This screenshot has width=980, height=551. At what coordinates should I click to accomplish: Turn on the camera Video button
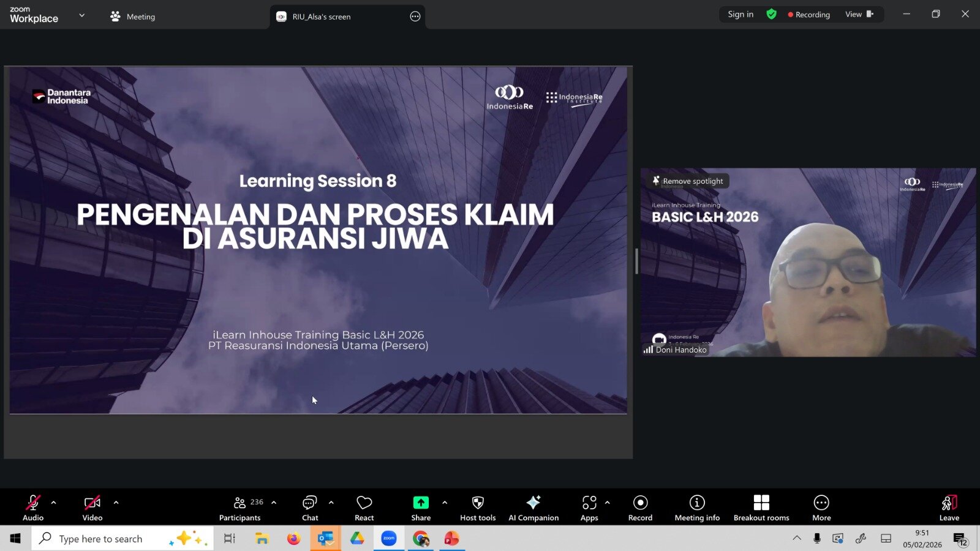(92, 508)
